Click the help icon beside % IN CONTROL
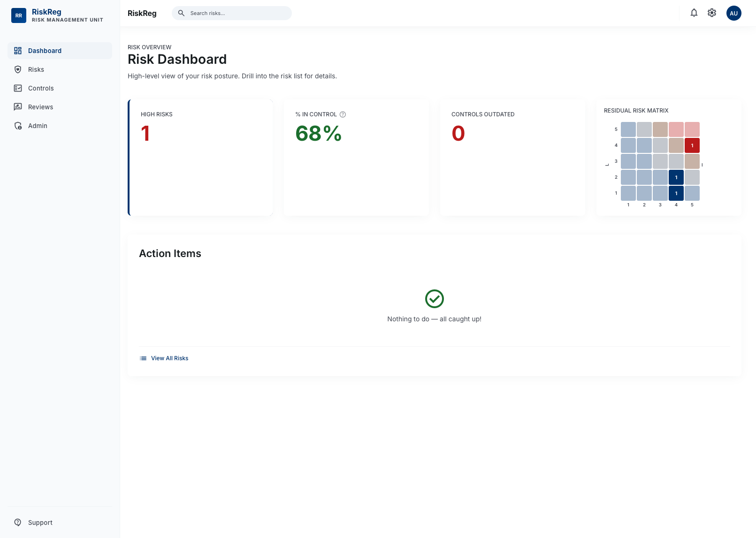 [x=343, y=114]
